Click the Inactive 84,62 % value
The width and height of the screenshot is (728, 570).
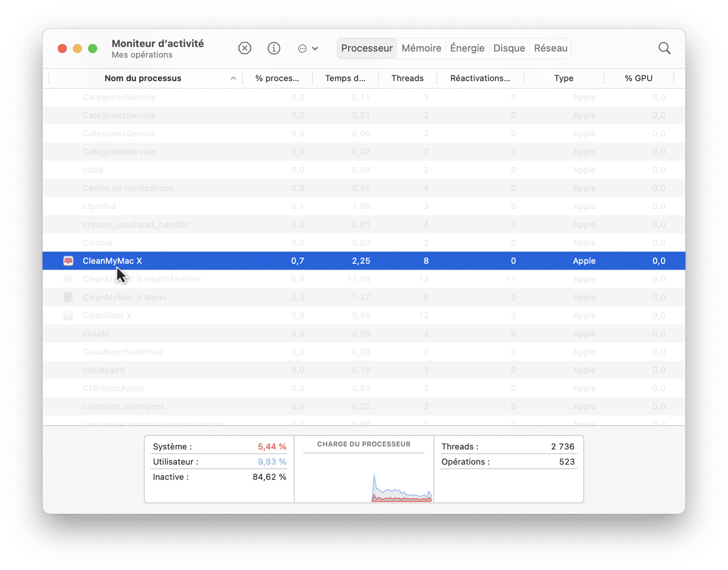click(x=269, y=477)
